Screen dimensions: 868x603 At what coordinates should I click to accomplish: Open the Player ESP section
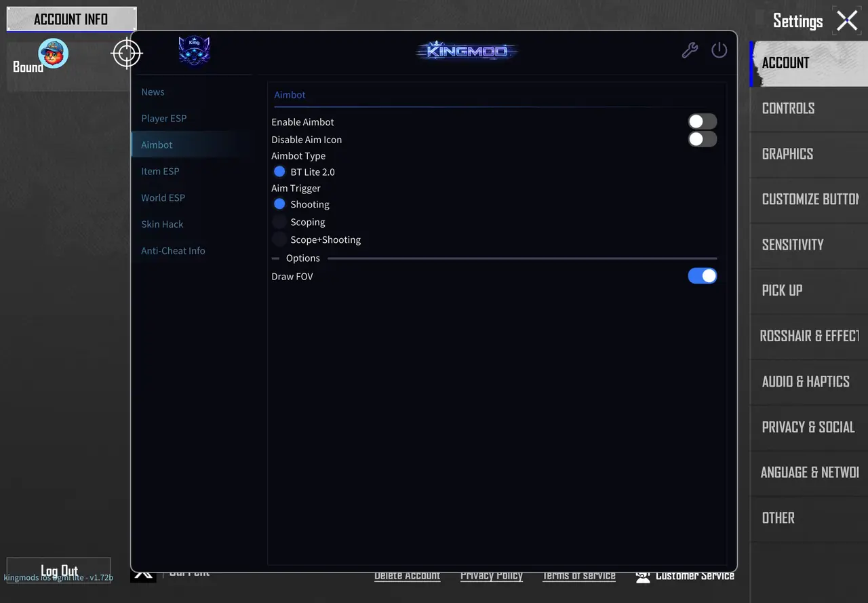tap(163, 118)
